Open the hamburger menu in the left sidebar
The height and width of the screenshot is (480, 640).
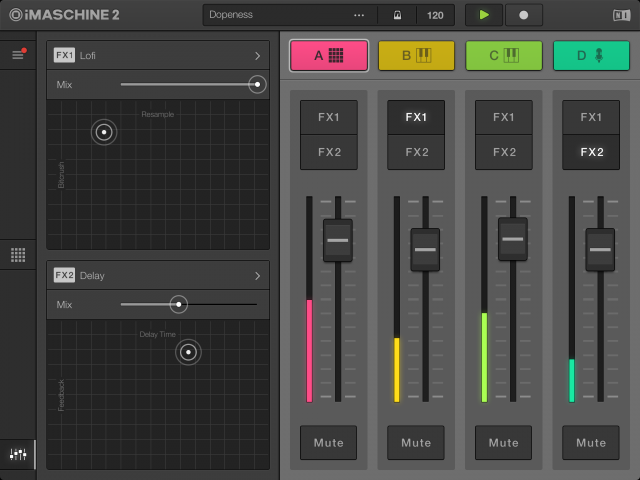17,54
